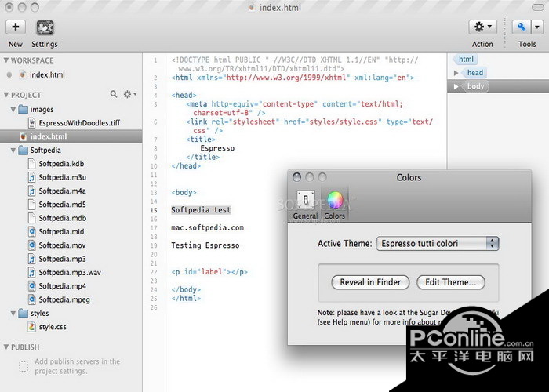549x392 pixels.
Task: Select Softpedia.mpeg video file icon
Action: click(32, 299)
